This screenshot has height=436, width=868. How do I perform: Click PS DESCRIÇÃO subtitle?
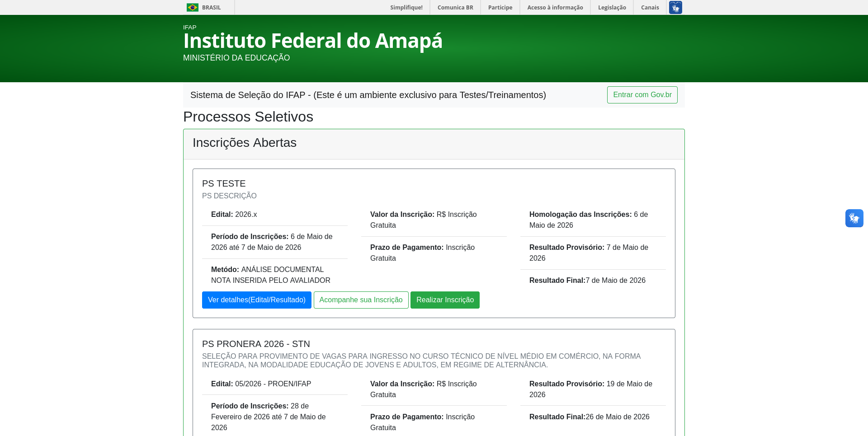pos(229,196)
